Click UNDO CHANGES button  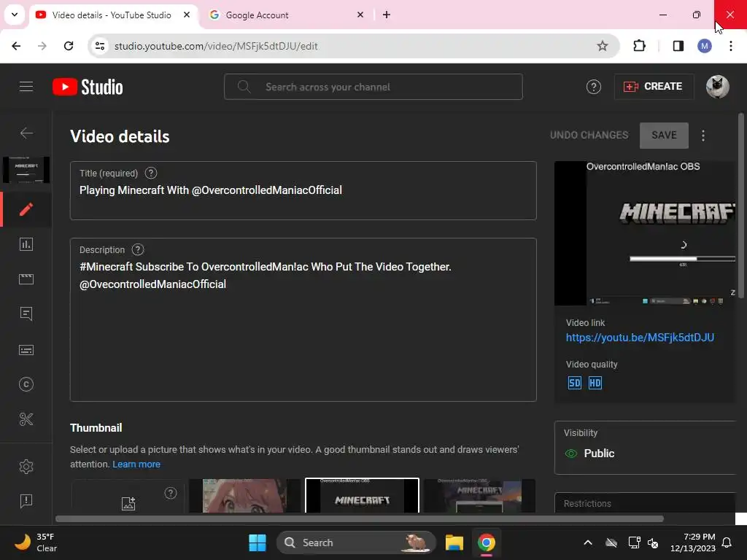589,135
